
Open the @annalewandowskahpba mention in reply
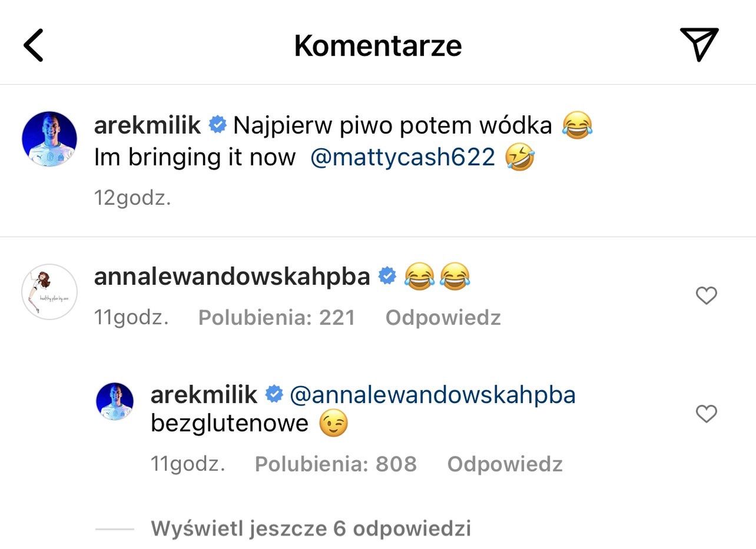coord(433,394)
